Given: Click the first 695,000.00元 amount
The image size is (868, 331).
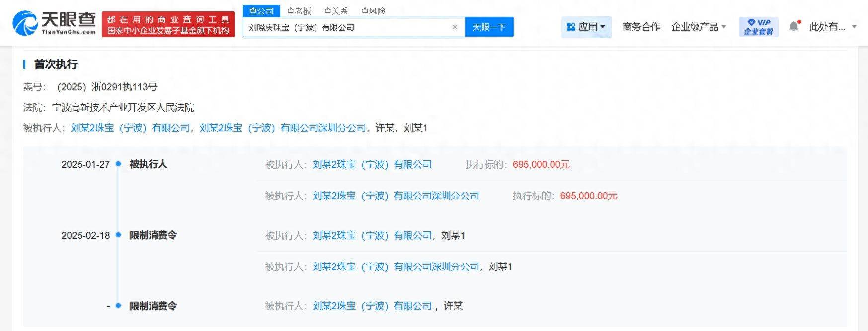Looking at the screenshot, I should point(541,164).
